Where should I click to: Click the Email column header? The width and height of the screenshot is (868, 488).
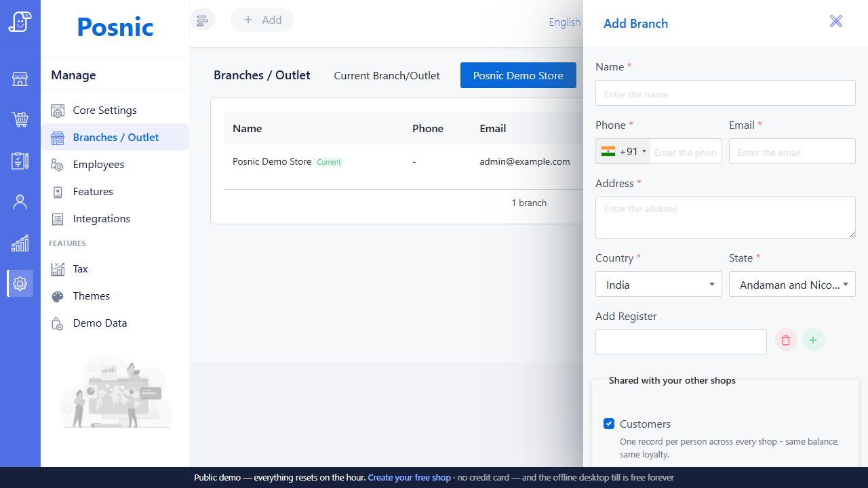(x=493, y=128)
